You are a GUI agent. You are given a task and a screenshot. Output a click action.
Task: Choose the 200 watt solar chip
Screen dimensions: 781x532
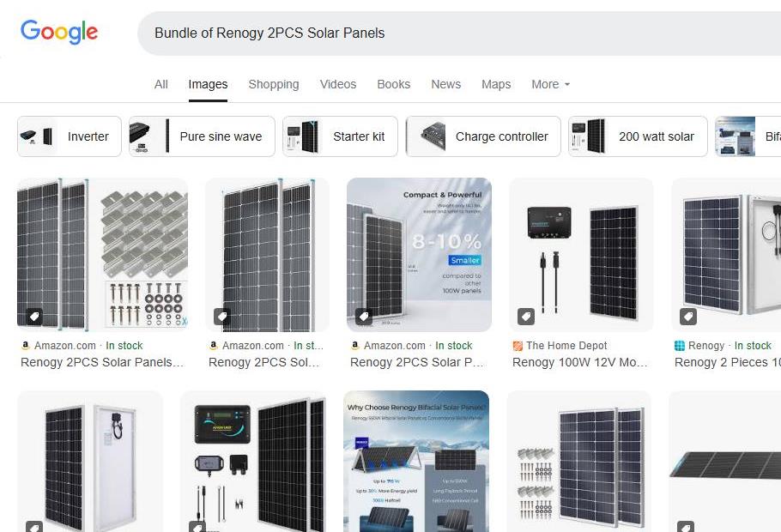(638, 136)
